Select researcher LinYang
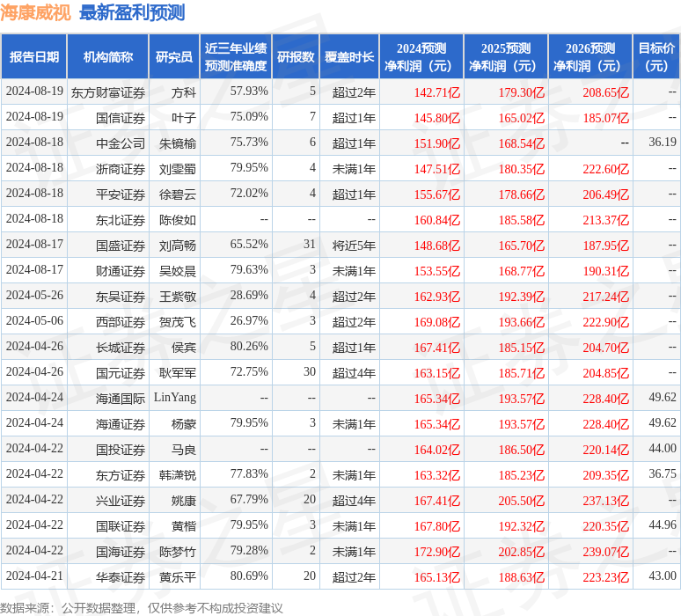 174,398
